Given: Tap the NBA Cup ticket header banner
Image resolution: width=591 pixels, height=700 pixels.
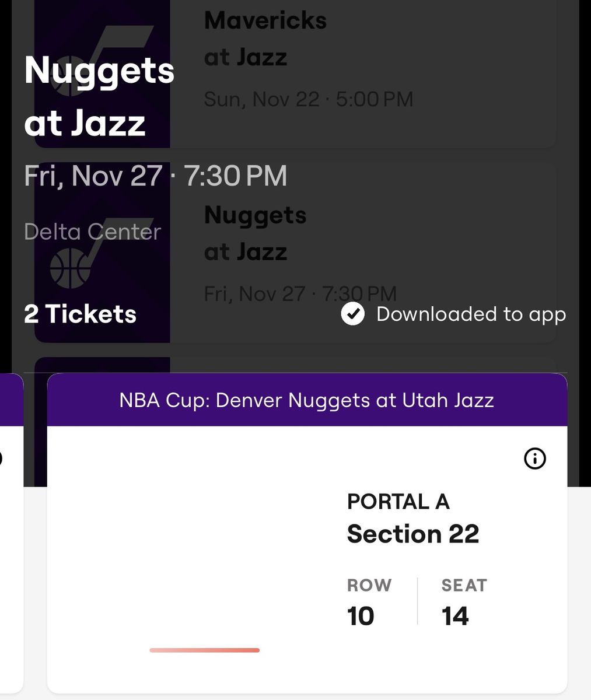Looking at the screenshot, I should tap(307, 400).
